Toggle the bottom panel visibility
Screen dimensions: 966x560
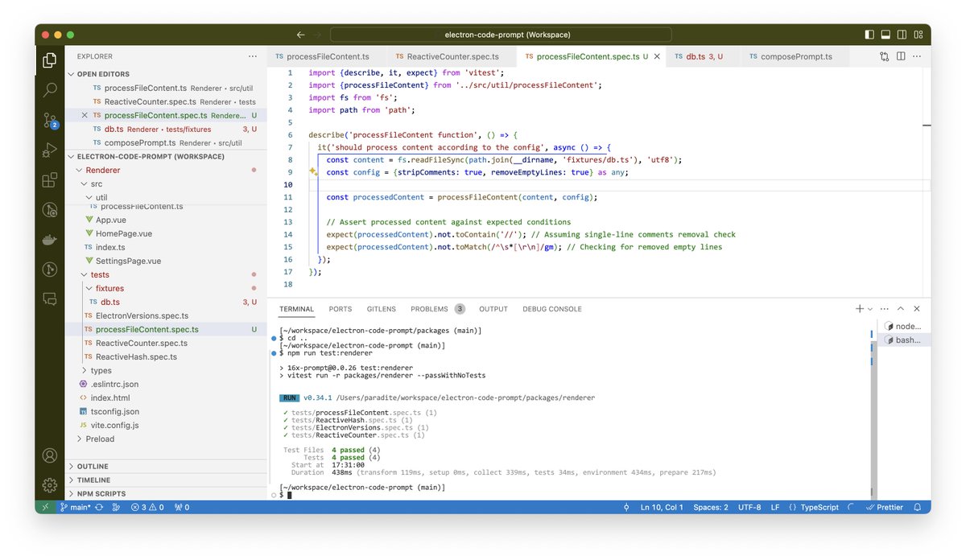click(885, 35)
